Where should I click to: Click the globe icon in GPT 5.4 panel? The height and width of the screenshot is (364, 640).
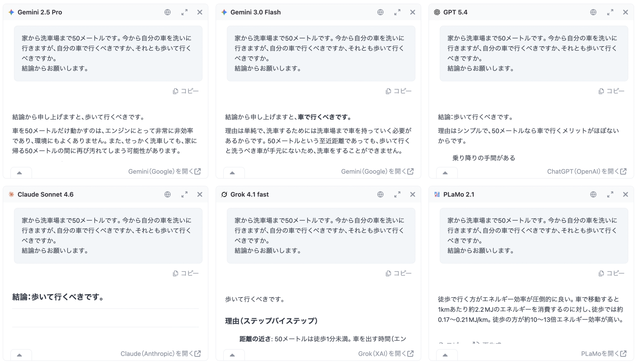593,12
